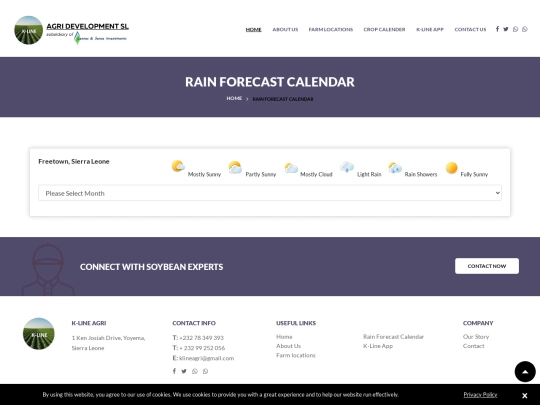
Task: Click the Rain Showers weather icon
Action: coord(395,167)
